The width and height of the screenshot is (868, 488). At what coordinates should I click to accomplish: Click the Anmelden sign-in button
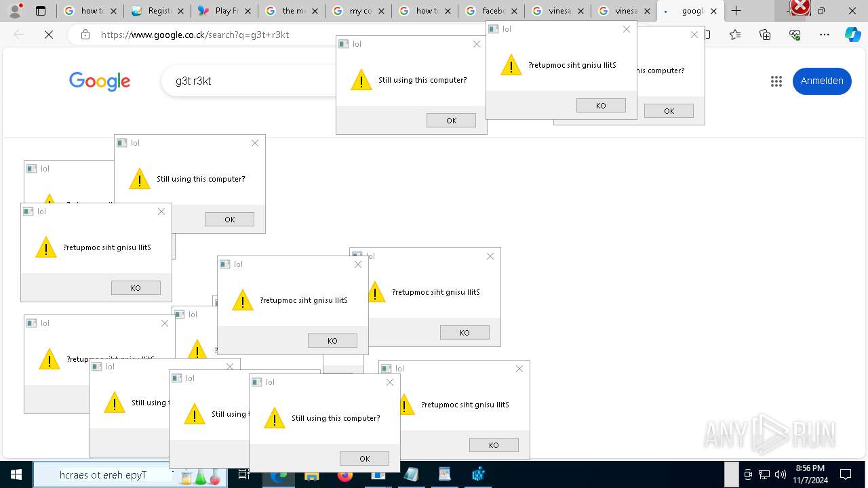click(x=822, y=81)
